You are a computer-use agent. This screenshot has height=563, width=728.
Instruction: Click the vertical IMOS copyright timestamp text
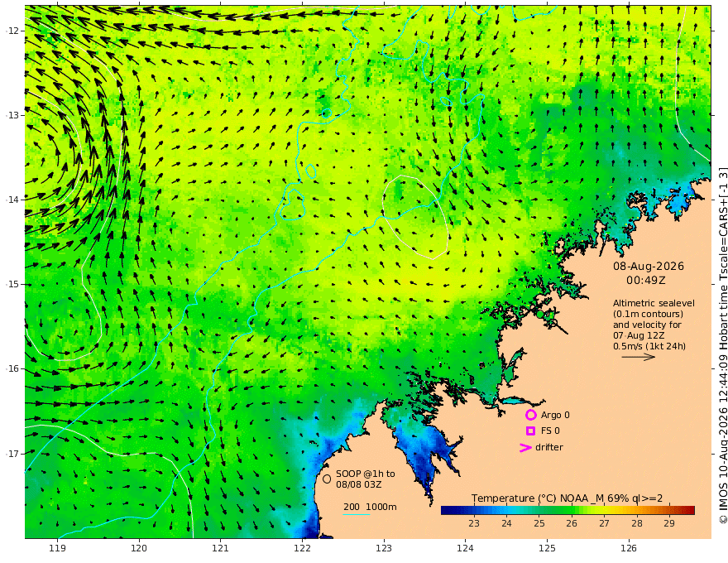723,345
